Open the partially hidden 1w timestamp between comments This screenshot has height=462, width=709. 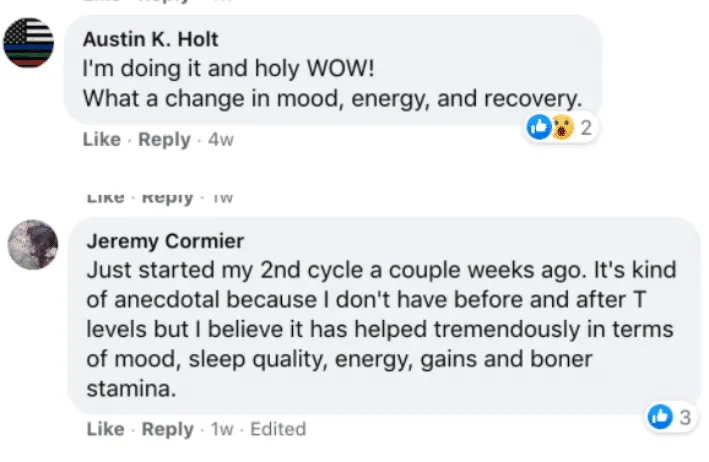click(222, 198)
